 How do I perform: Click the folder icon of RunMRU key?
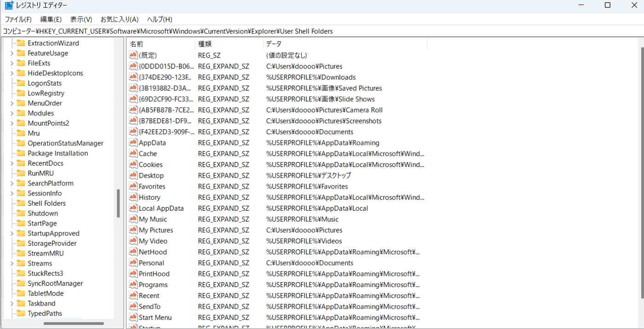[21, 173]
